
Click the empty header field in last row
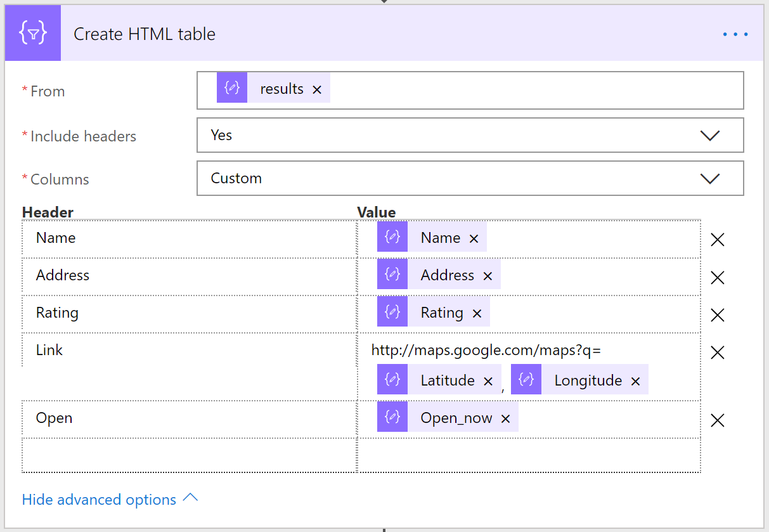(x=189, y=455)
